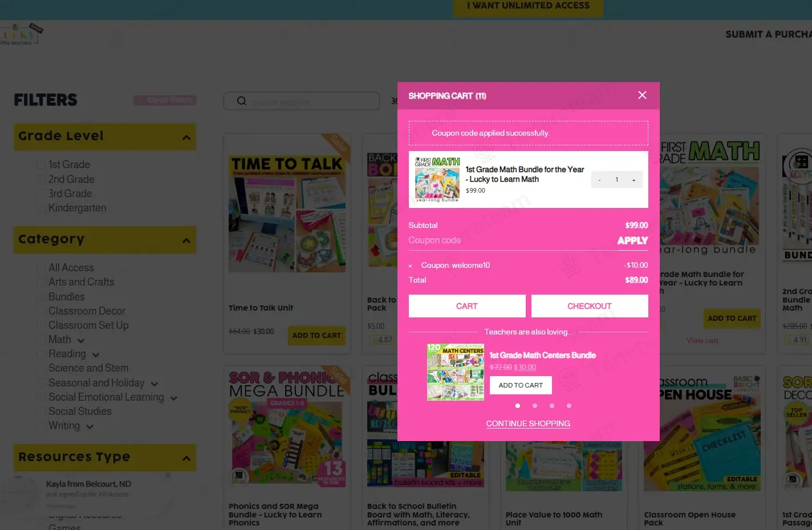
Task: Click the search products field
Action: (x=302, y=101)
